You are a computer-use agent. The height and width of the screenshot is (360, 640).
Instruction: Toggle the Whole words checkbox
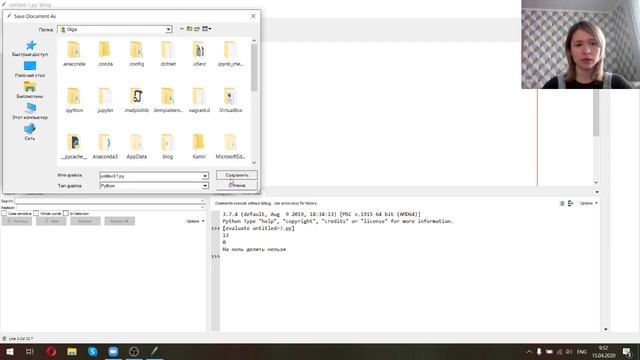36,213
